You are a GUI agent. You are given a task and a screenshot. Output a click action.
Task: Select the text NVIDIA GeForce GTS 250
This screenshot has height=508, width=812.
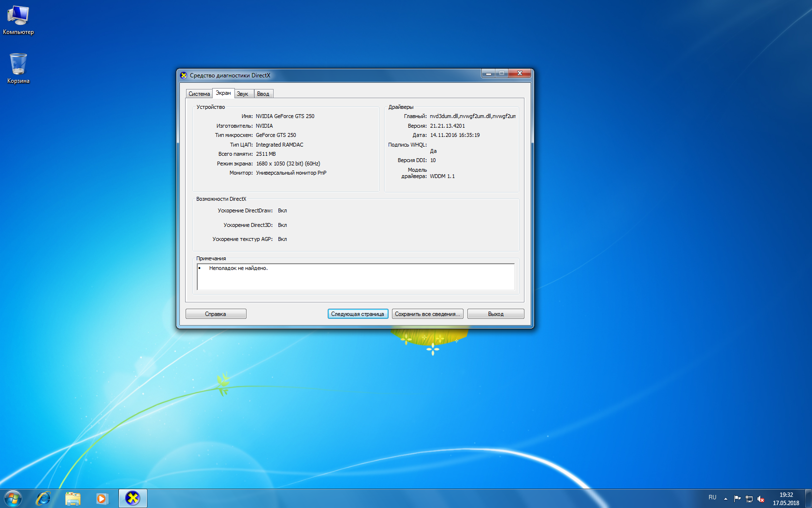pyautogui.click(x=285, y=116)
